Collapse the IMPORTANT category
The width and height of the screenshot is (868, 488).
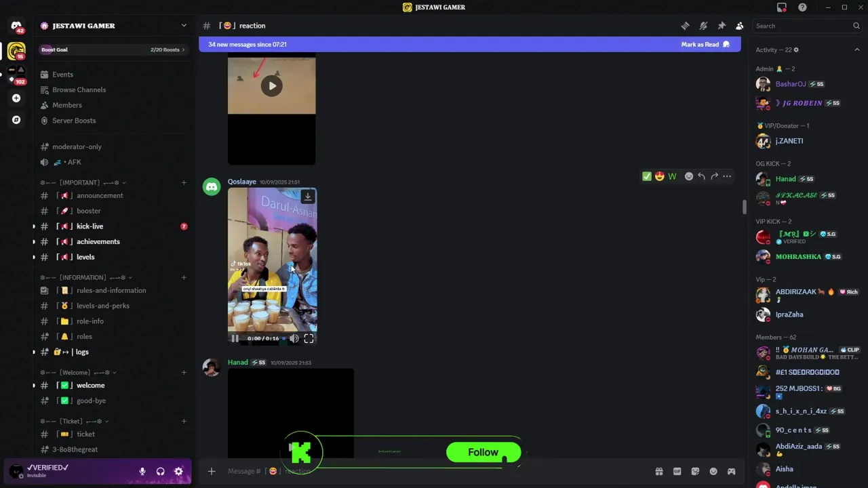coord(83,182)
